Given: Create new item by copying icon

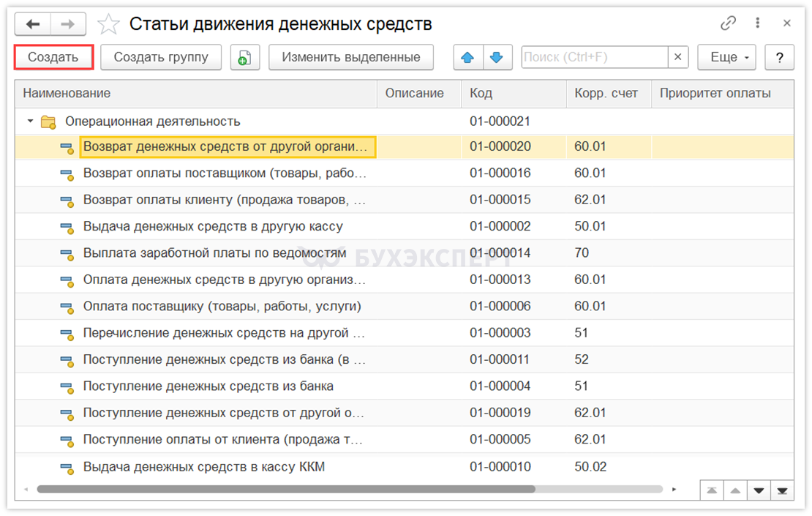Looking at the screenshot, I should (245, 57).
